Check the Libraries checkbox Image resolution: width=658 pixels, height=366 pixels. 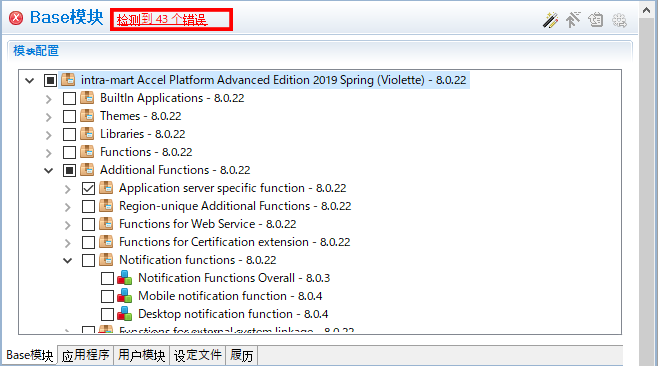click(x=69, y=134)
